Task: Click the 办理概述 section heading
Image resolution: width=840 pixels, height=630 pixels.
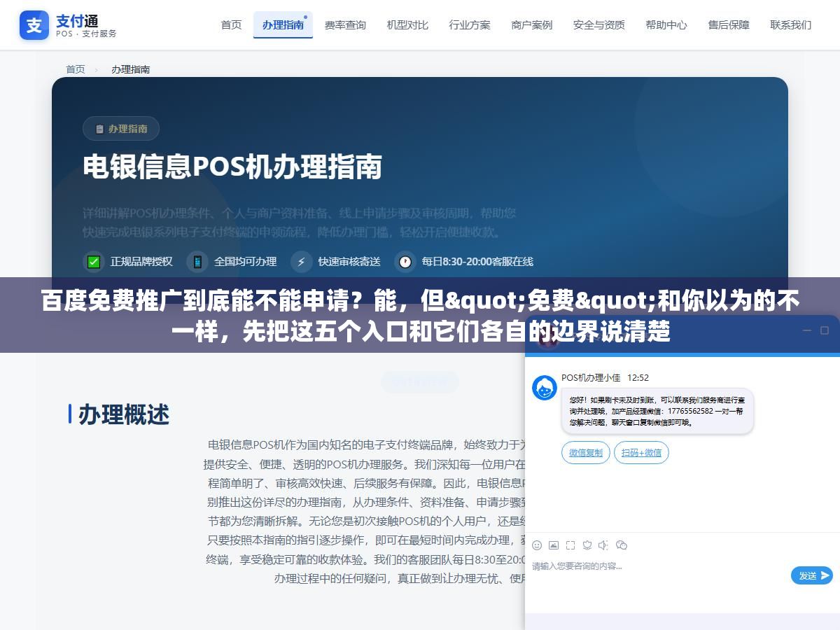Action: pos(124,414)
